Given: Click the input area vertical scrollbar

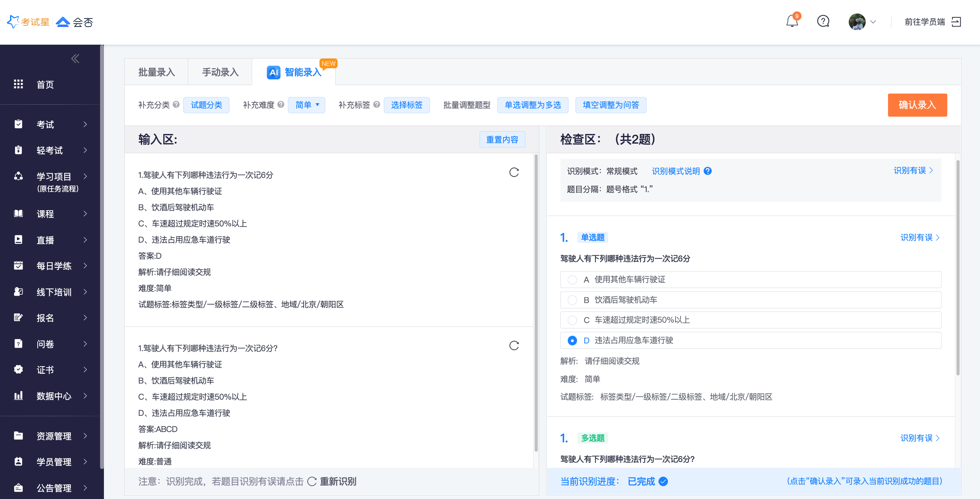Looking at the screenshot, I should (536, 302).
